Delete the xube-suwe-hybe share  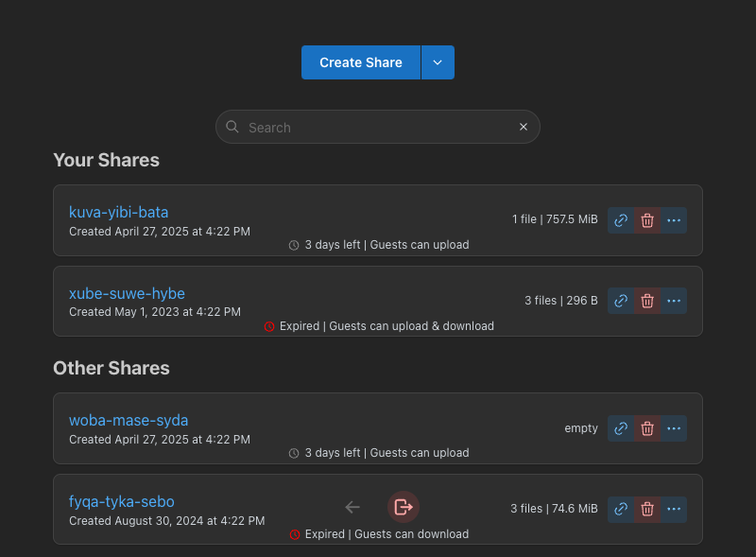click(647, 301)
